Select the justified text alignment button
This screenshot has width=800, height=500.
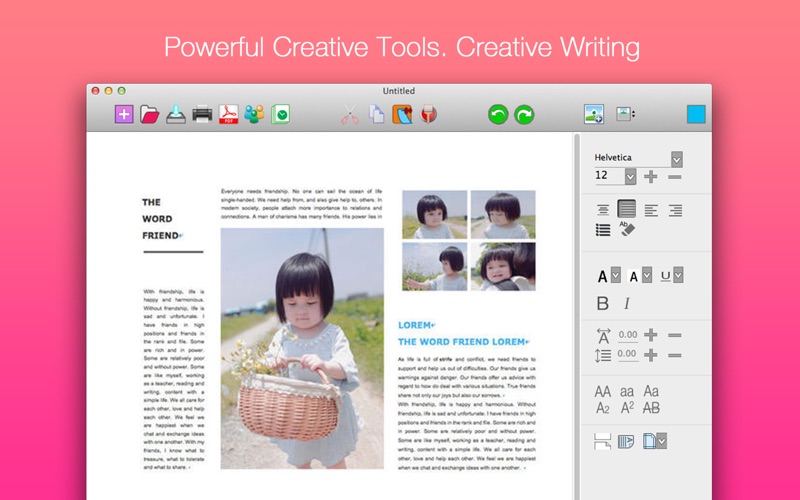(627, 209)
